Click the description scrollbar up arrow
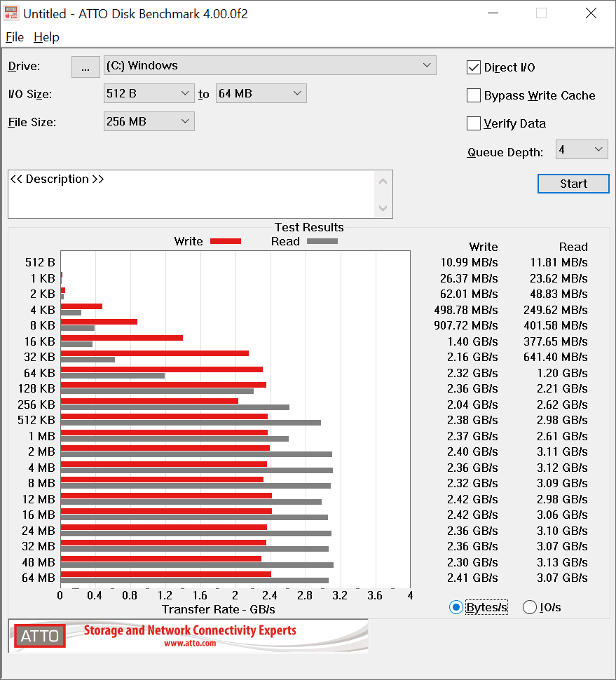 coord(383,182)
